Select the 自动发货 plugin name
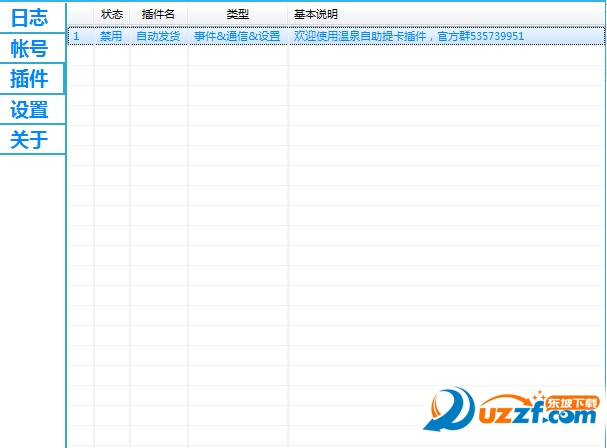The image size is (607, 448). (x=159, y=36)
